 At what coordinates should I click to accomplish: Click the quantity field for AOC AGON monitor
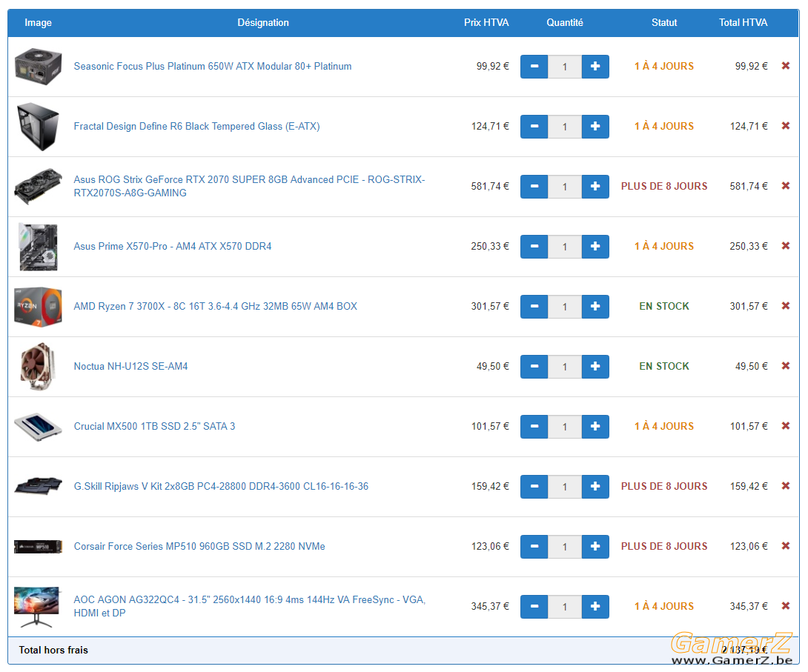(565, 607)
